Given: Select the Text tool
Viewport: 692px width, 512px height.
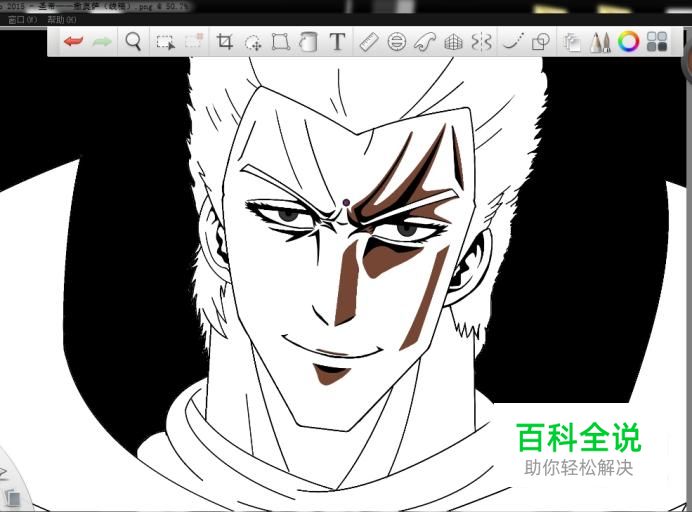Looking at the screenshot, I should 337,42.
